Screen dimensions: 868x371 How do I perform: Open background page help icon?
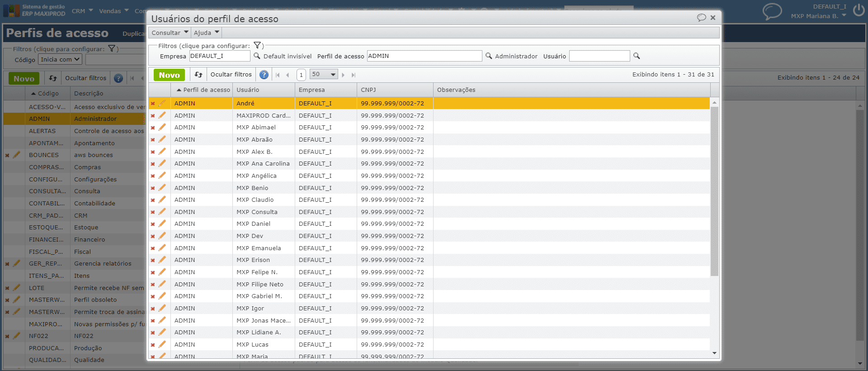click(118, 78)
